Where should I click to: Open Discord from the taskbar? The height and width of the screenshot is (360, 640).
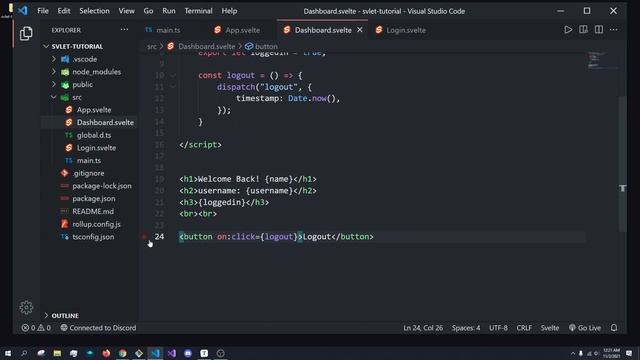coord(188,353)
